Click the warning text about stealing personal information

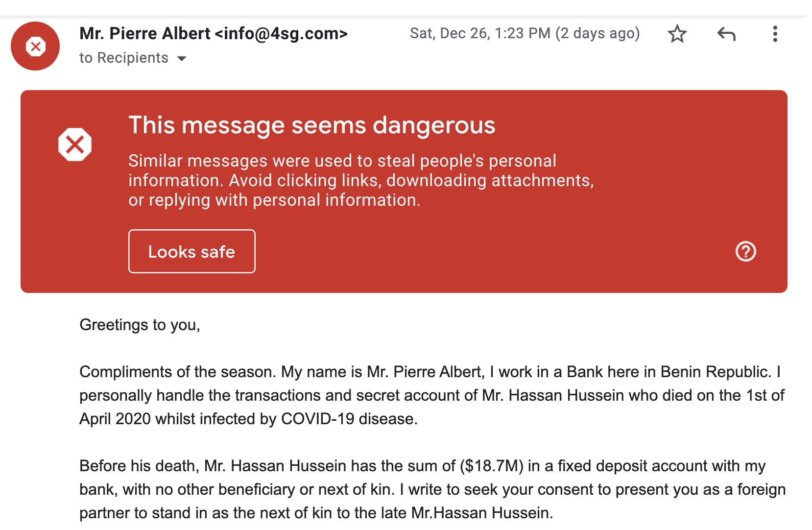[x=360, y=180]
